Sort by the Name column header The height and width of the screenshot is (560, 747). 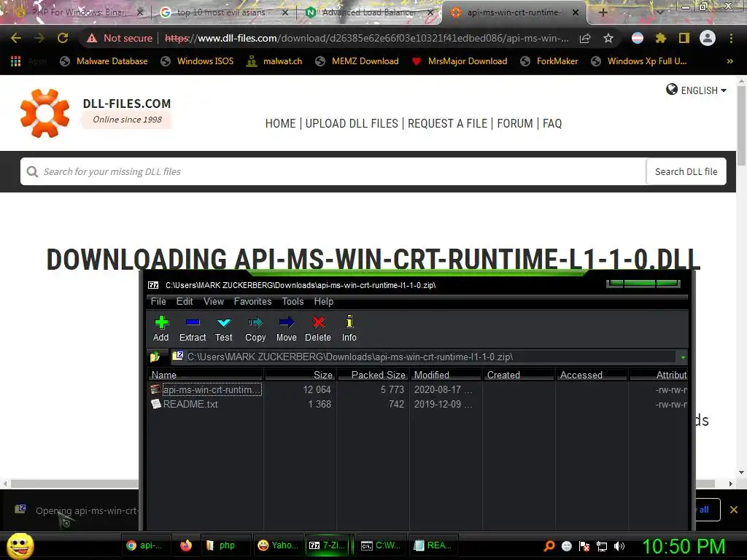[205, 376]
